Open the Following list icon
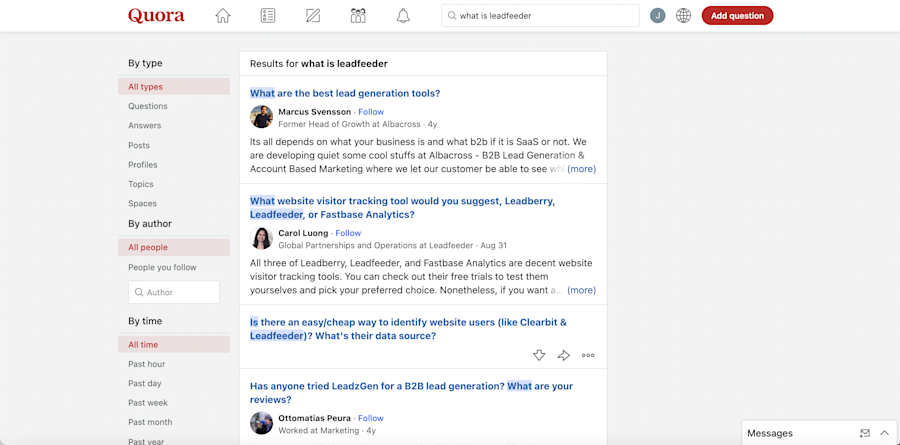The width and height of the screenshot is (900, 445). pos(267,16)
